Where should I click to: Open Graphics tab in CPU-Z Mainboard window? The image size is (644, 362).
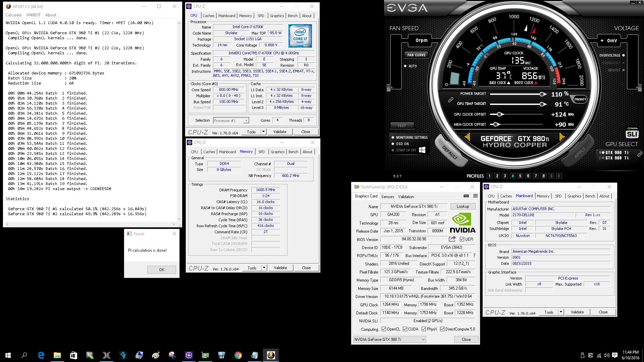pyautogui.click(x=574, y=196)
